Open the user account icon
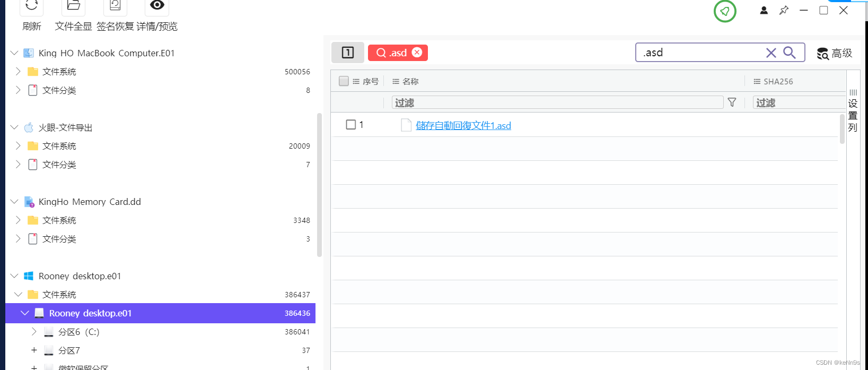The image size is (868, 370). click(764, 10)
